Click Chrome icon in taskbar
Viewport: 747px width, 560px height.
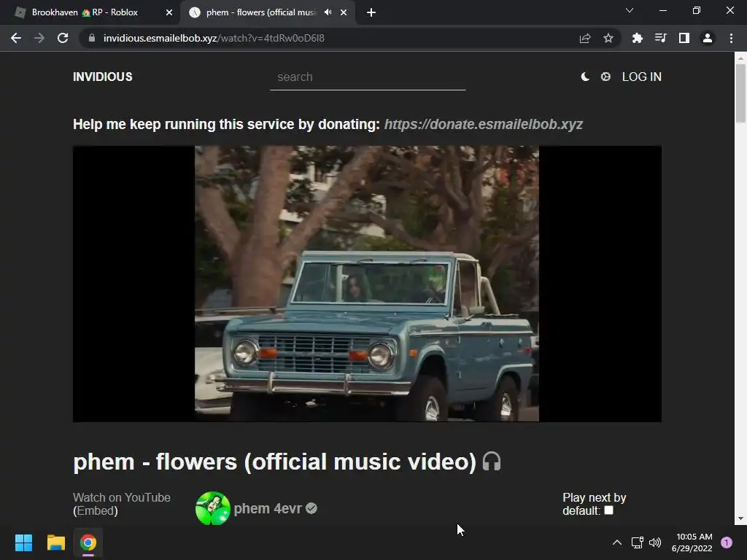point(88,542)
